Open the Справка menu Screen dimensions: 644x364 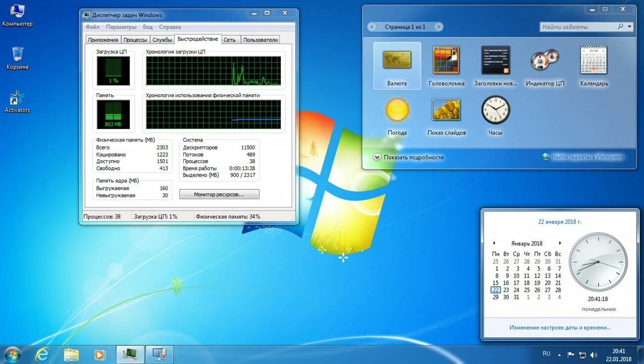(x=170, y=27)
